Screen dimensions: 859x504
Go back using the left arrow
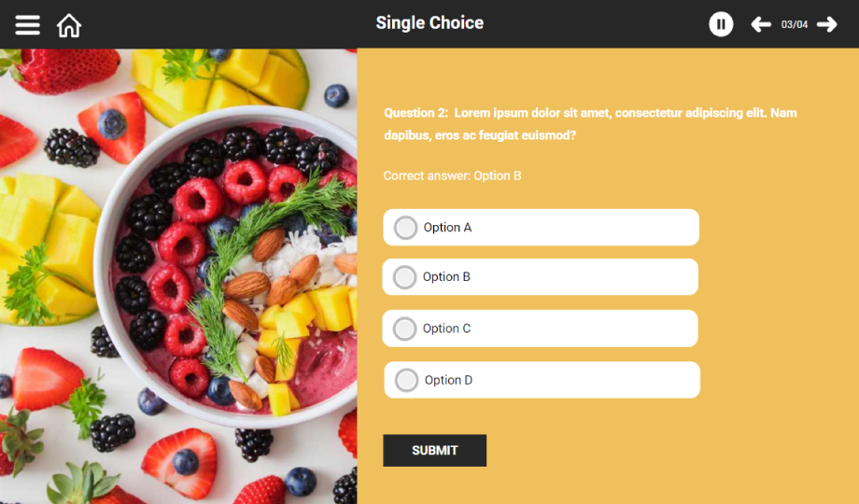point(761,24)
